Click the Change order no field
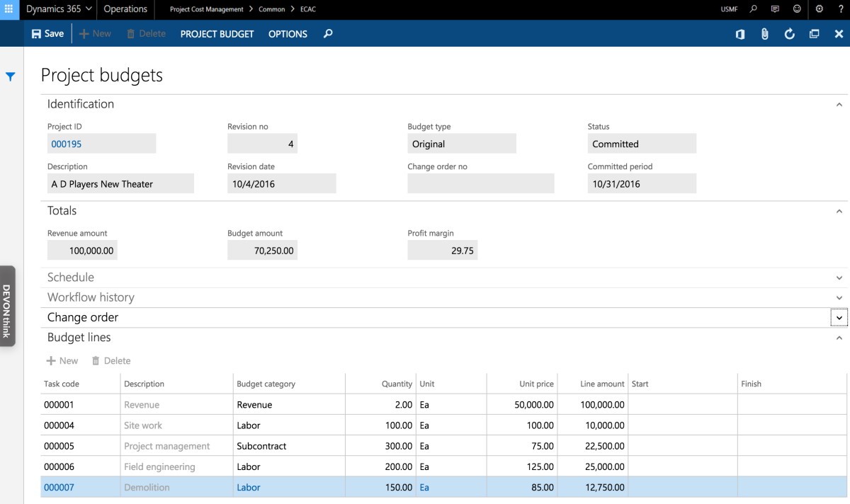Image resolution: width=850 pixels, height=504 pixels. click(x=481, y=183)
